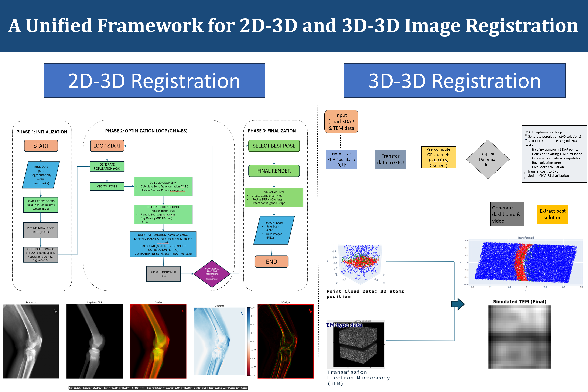The image size is (588, 392).
Task: Click the 'Real X-ray' label above the image
Action: pyautogui.click(x=31, y=303)
